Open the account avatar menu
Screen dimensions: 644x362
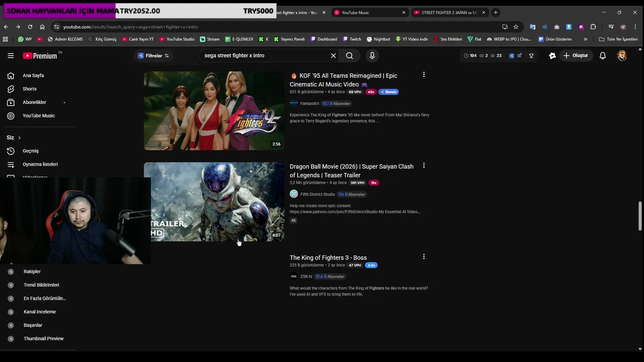click(x=622, y=56)
